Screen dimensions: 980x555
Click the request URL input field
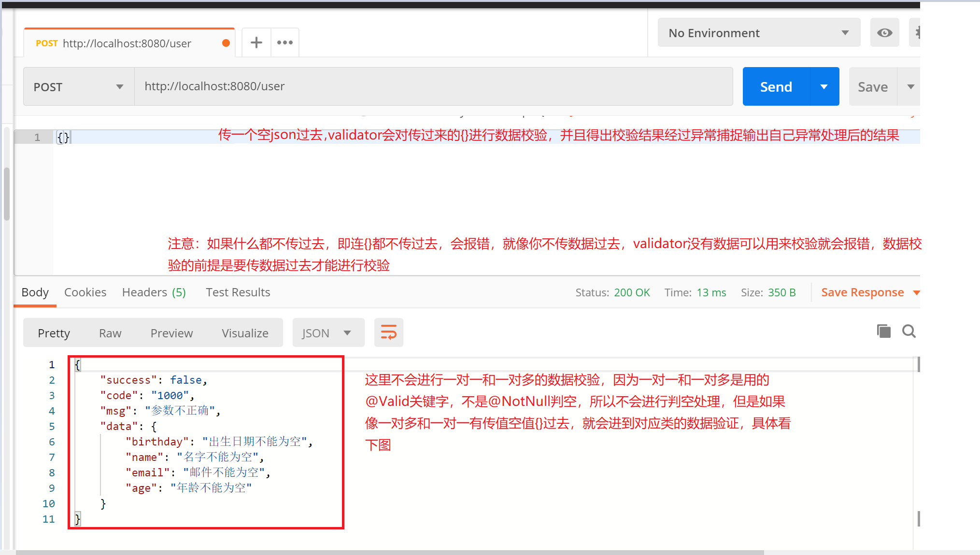pyautogui.click(x=433, y=86)
